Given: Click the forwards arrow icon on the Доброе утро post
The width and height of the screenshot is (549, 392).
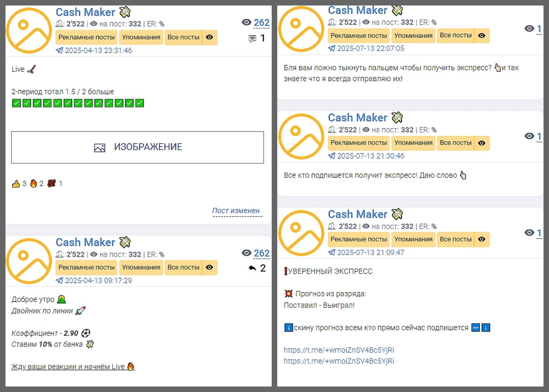Looking at the screenshot, I should (x=252, y=268).
